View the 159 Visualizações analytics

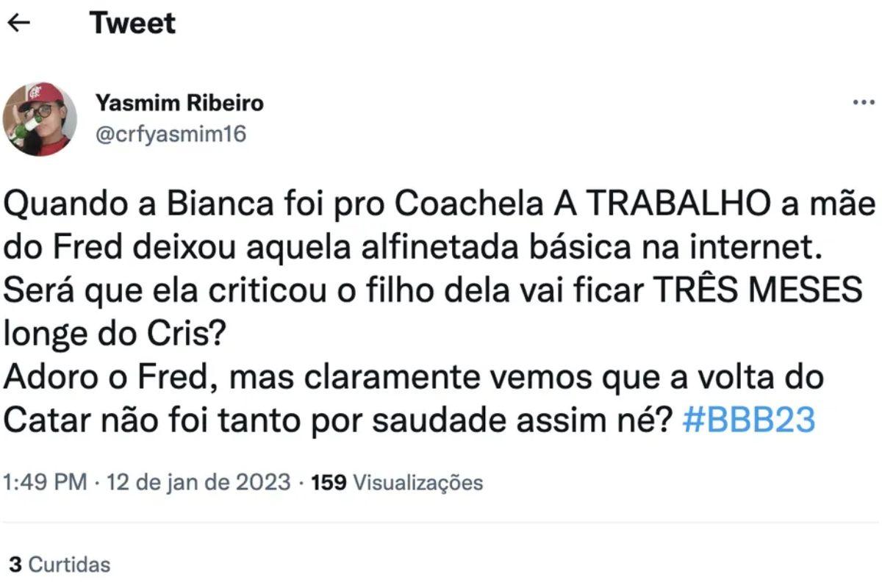point(398,483)
